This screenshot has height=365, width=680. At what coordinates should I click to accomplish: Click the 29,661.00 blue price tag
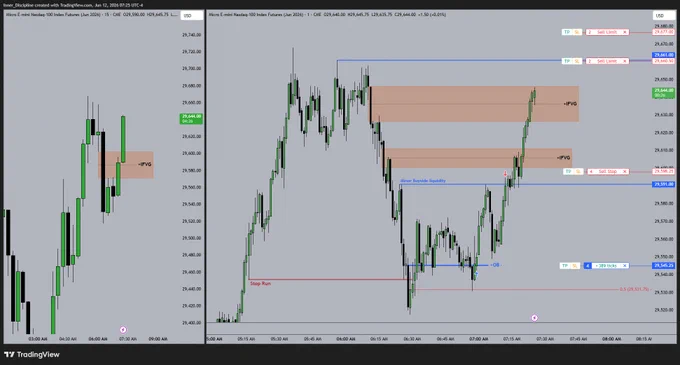tap(664, 55)
